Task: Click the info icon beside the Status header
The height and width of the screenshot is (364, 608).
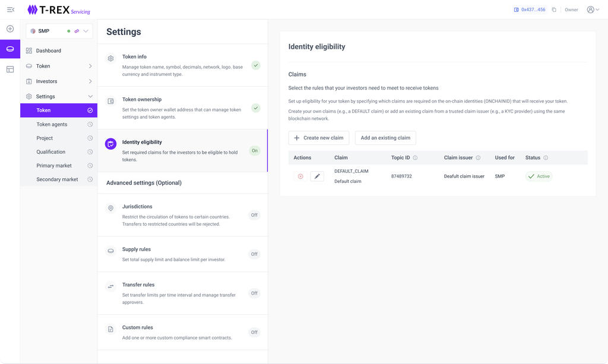Action: [546, 158]
